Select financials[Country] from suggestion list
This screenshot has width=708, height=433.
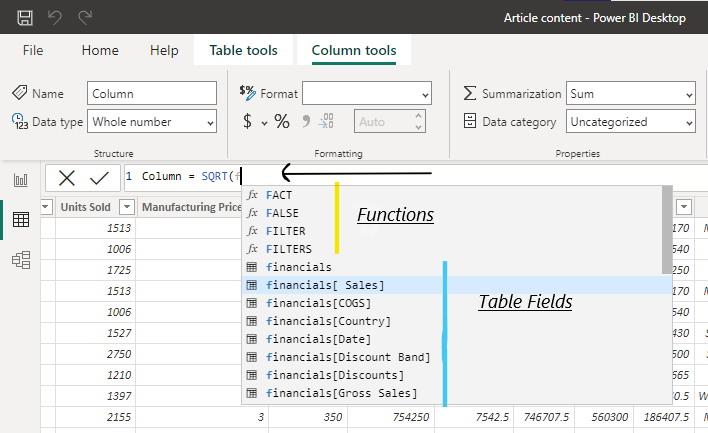[x=328, y=321]
